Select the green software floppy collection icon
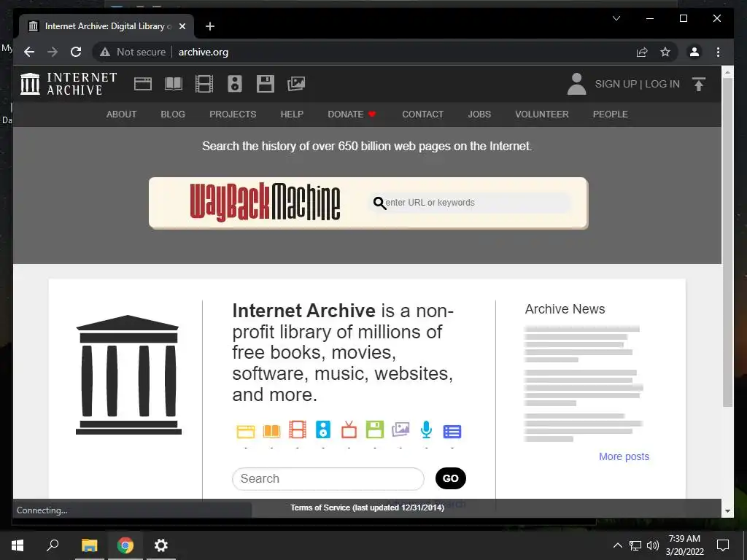This screenshot has width=747, height=560. (374, 430)
